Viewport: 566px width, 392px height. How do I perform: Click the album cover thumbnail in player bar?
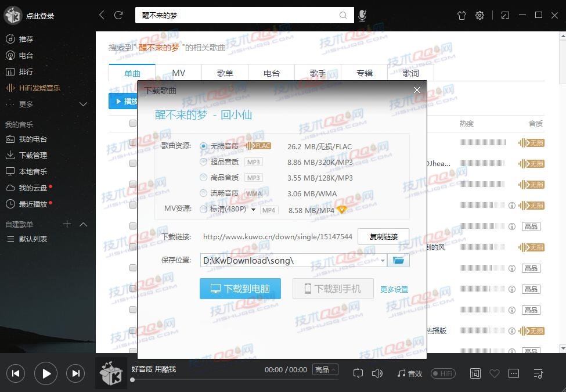111,373
